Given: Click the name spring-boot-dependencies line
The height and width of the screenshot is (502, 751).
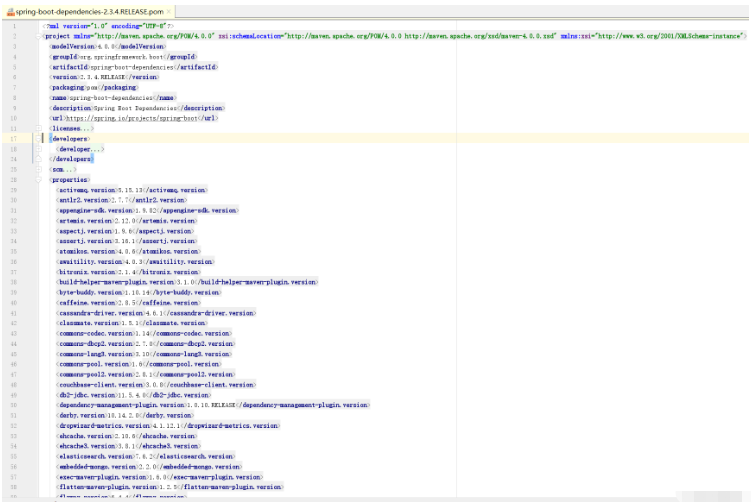Looking at the screenshot, I should pos(113,98).
